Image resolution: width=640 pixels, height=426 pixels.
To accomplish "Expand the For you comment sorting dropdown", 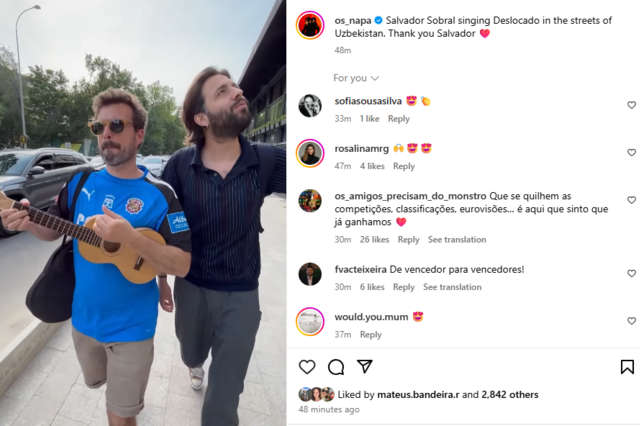I will click(356, 78).
